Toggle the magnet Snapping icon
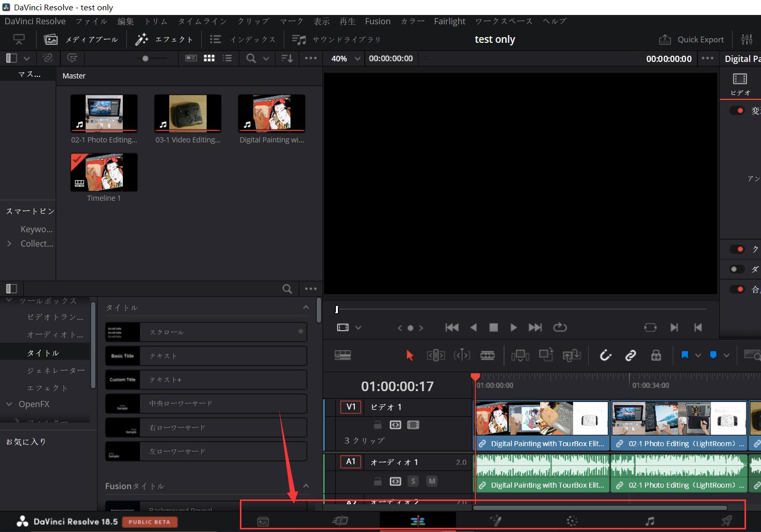Viewport: 761px width, 532px height. click(x=605, y=355)
